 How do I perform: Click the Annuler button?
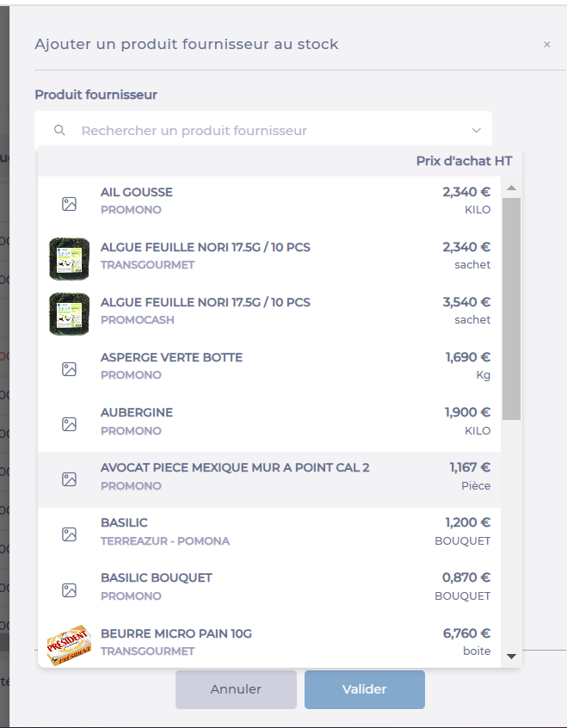pyautogui.click(x=236, y=689)
